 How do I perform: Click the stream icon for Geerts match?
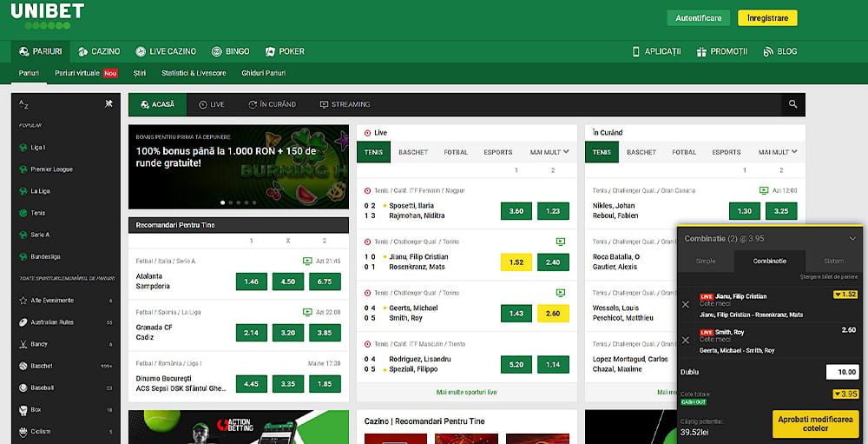click(x=560, y=293)
